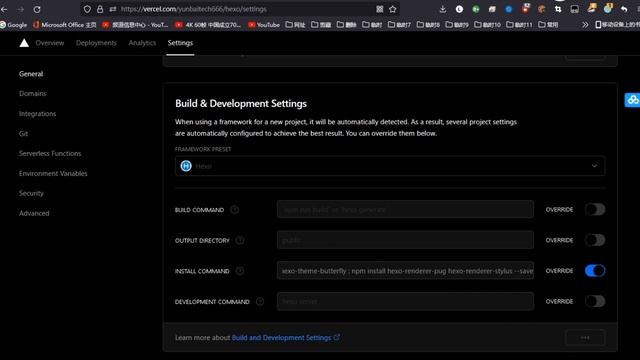Switch to the Overview tab
The width and height of the screenshot is (640, 360).
point(49,43)
